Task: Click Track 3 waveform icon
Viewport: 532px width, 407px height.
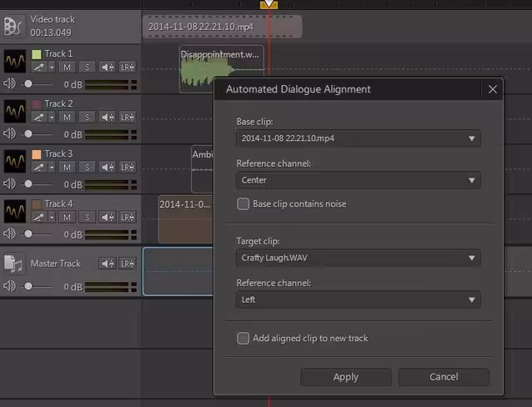Action: tap(14, 161)
